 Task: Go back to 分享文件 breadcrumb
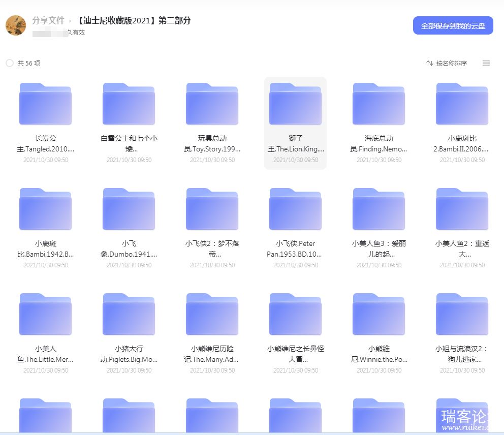click(x=48, y=20)
